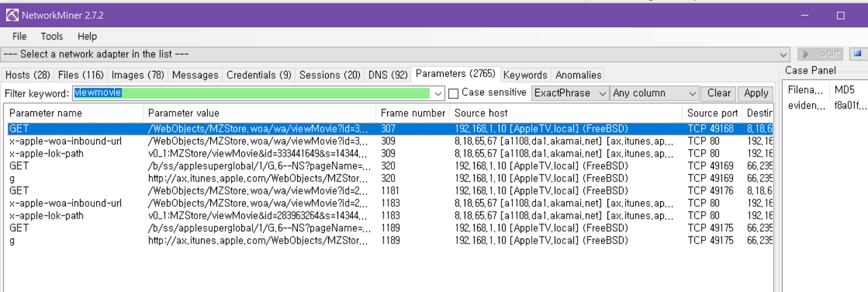Select x-apple-lok-path row with id=333441649
Image resolution: width=868 pixels, height=292 pixels.
click(389, 153)
